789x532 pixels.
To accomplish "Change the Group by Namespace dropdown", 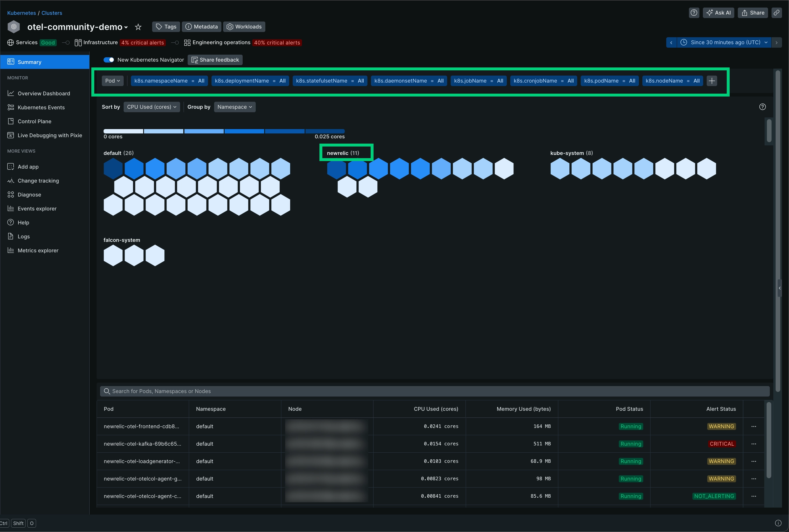I will pyautogui.click(x=234, y=107).
